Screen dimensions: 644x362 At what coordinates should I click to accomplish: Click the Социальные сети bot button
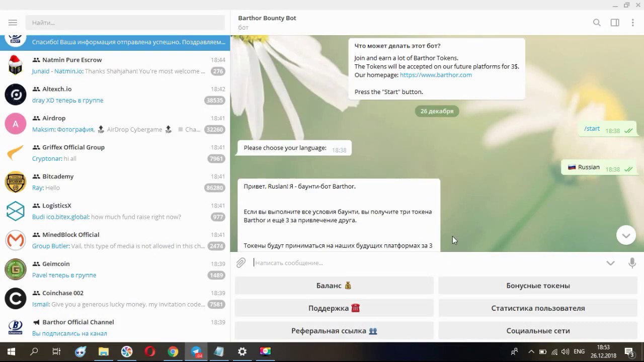pyautogui.click(x=538, y=331)
